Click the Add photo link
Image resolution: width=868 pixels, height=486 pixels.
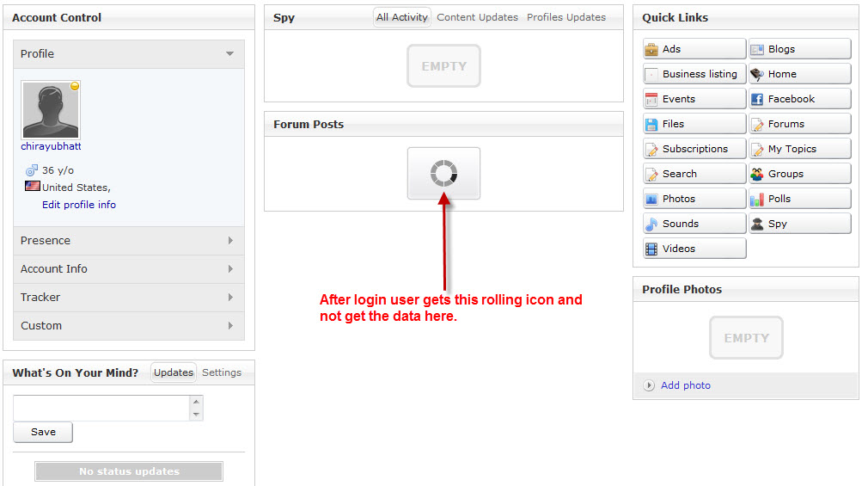click(x=685, y=385)
